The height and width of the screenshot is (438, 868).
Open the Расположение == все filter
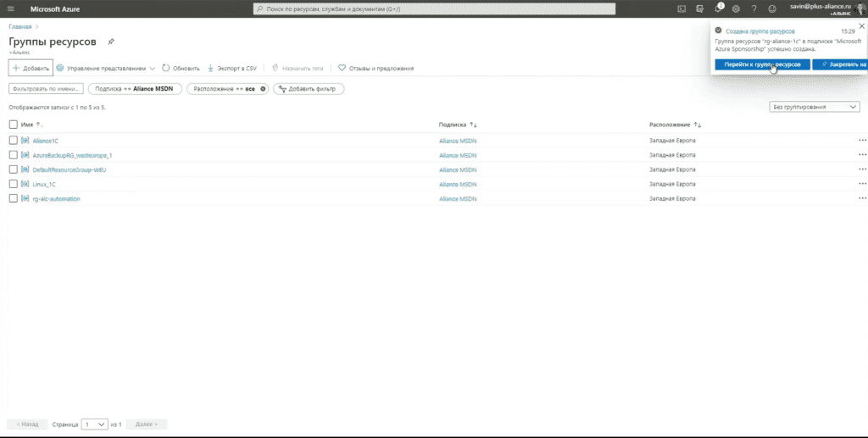(227, 88)
